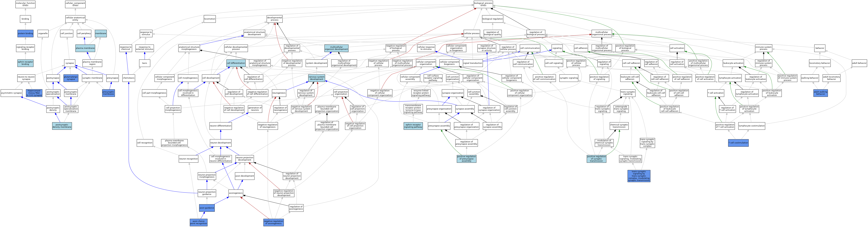Click the 'multicellular organism development' node
Viewport: 868px width, 227px height.
336,48
